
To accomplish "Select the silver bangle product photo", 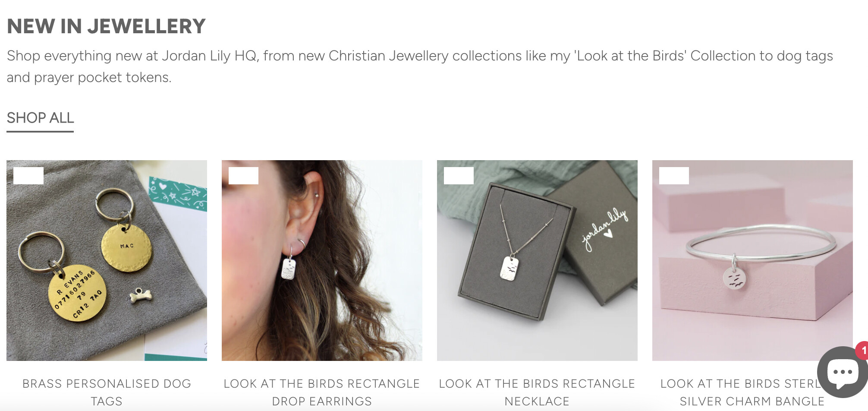I will [x=752, y=260].
